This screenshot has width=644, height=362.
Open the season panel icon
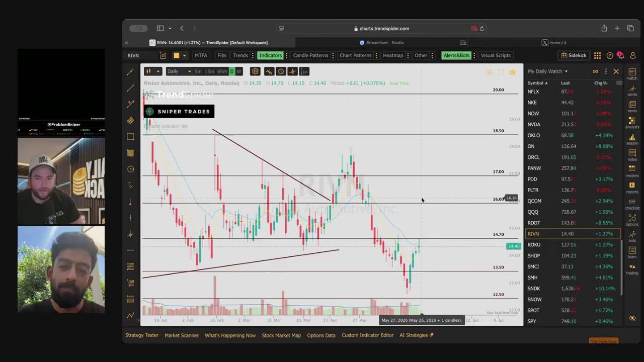[x=632, y=138]
